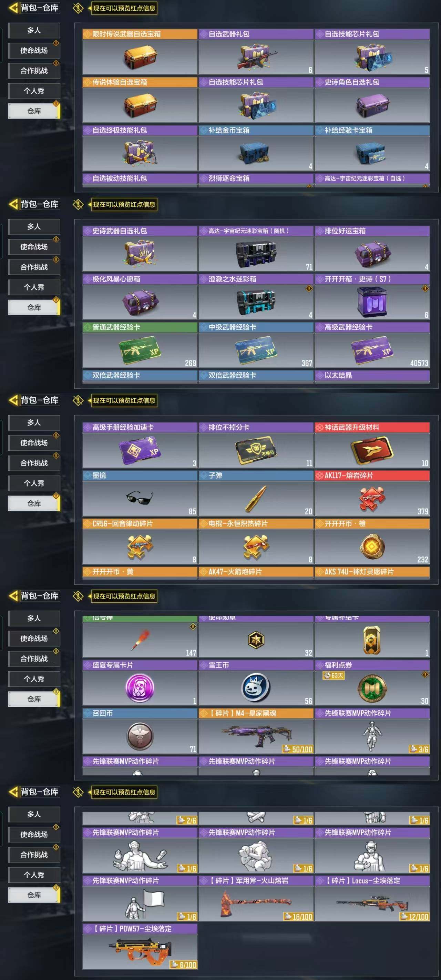The image size is (441, 980).
Task: Choose the PDW57-尘埃落定 orange gun fragment
Action: (140, 947)
